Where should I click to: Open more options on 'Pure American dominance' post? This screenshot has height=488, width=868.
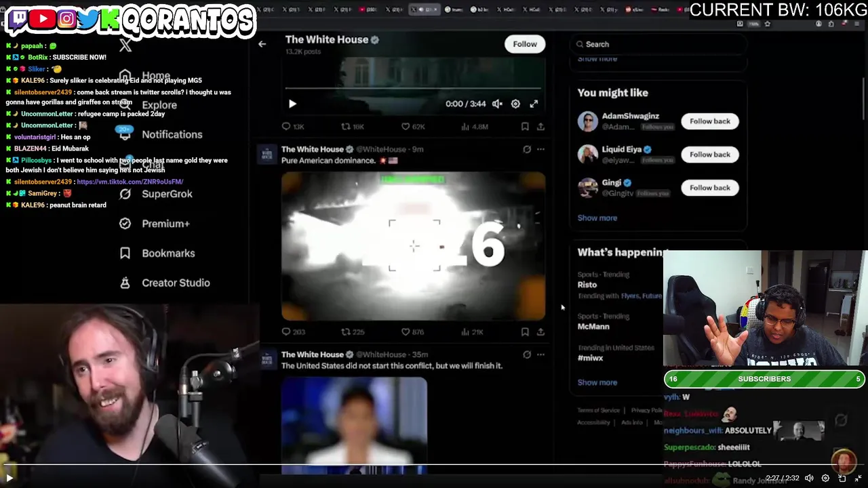[540, 149]
